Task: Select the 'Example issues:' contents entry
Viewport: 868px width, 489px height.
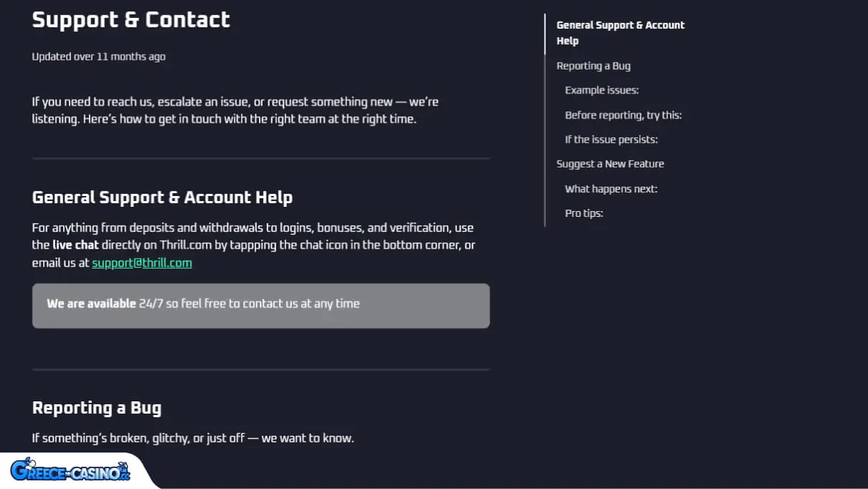Action: [601, 90]
